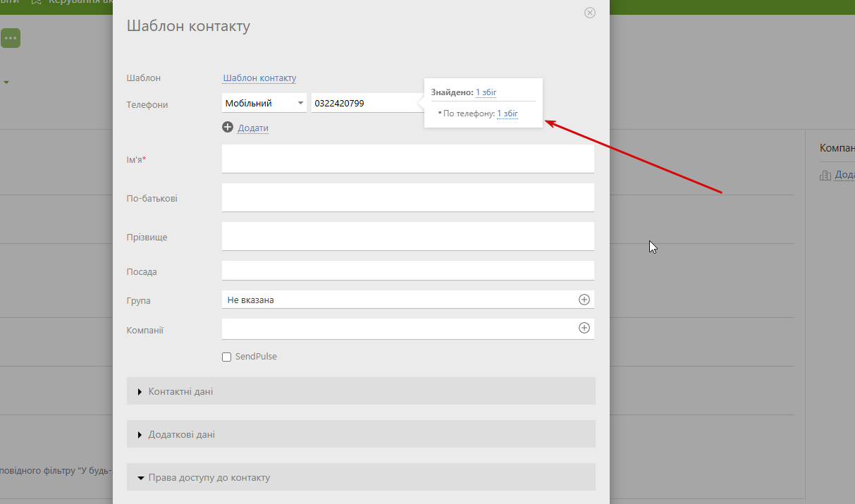This screenshot has height=504, width=855.
Task: Open the Знайдено 1 збіг link
Action: point(486,92)
